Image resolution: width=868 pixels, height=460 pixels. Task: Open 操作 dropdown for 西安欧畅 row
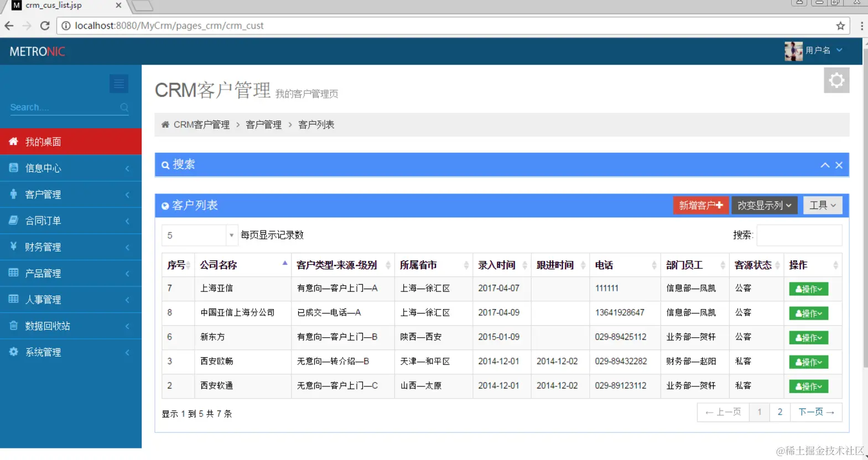(808, 362)
